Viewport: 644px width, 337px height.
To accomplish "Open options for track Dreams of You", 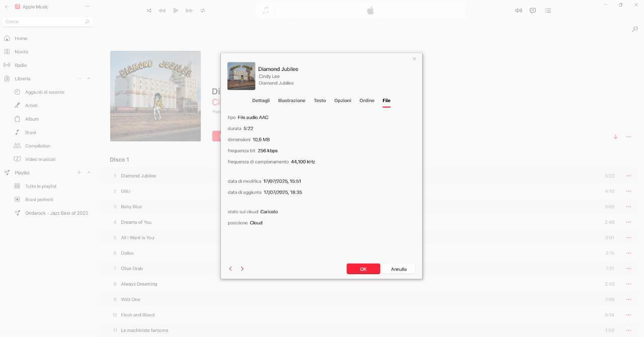I will [628, 222].
